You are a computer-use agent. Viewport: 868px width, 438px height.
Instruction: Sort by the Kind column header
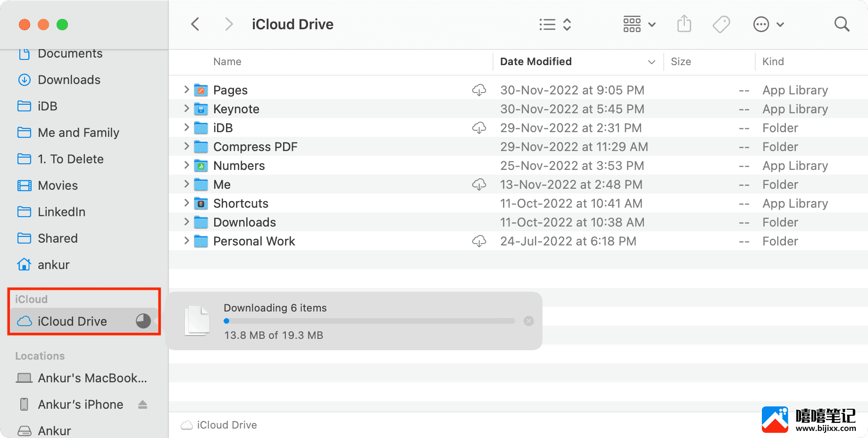[x=773, y=62]
